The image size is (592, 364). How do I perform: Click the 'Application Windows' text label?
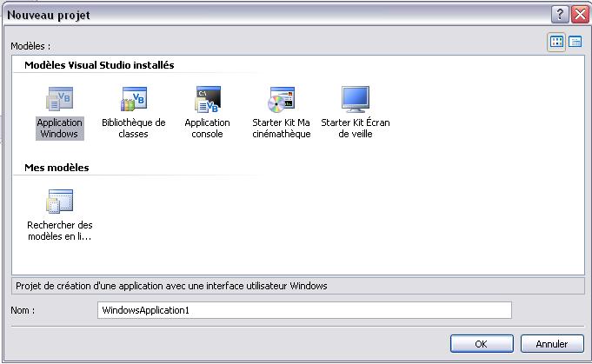[x=59, y=129]
